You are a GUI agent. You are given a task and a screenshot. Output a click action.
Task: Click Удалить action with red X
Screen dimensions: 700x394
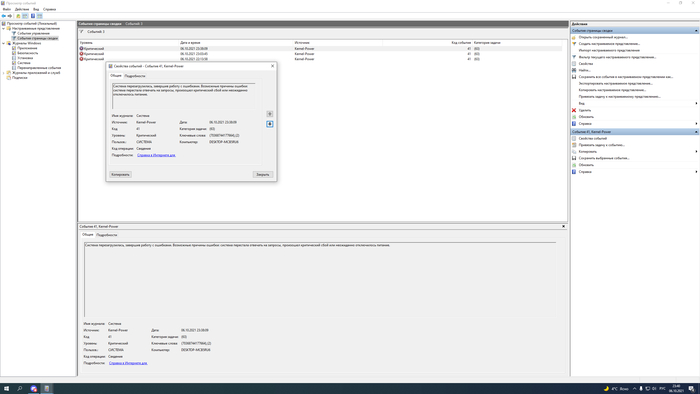click(x=585, y=110)
